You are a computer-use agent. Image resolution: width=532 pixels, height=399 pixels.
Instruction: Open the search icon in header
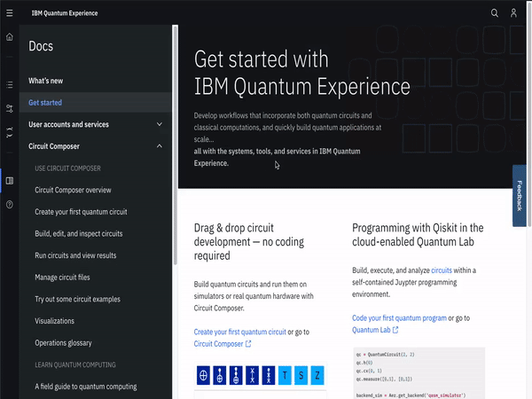[x=495, y=13]
